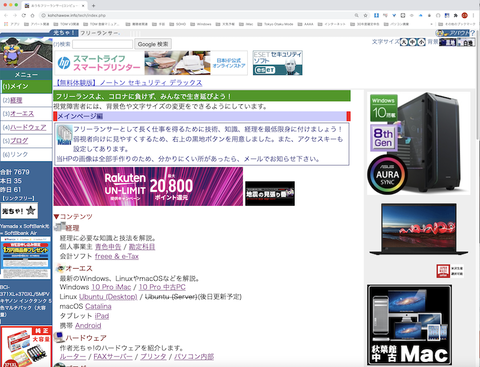480x367 pixels.
Task: Open (2)経理 from the side menu
Action: tap(26, 100)
